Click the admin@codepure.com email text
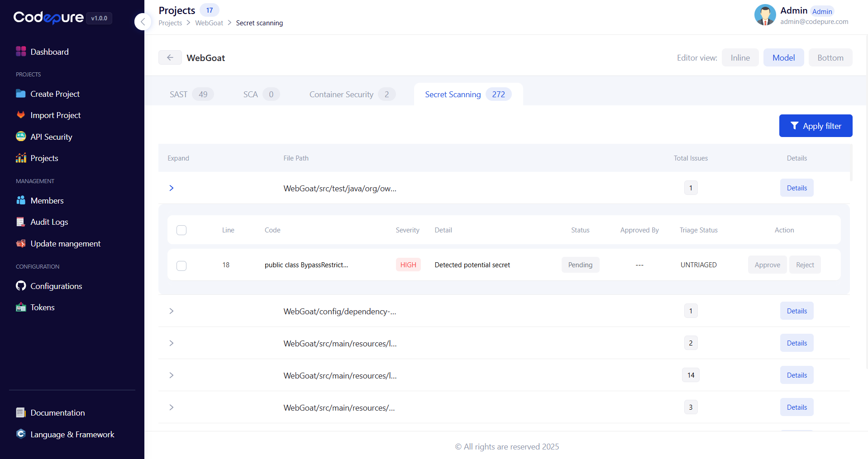This screenshot has width=868, height=459. 814,22
